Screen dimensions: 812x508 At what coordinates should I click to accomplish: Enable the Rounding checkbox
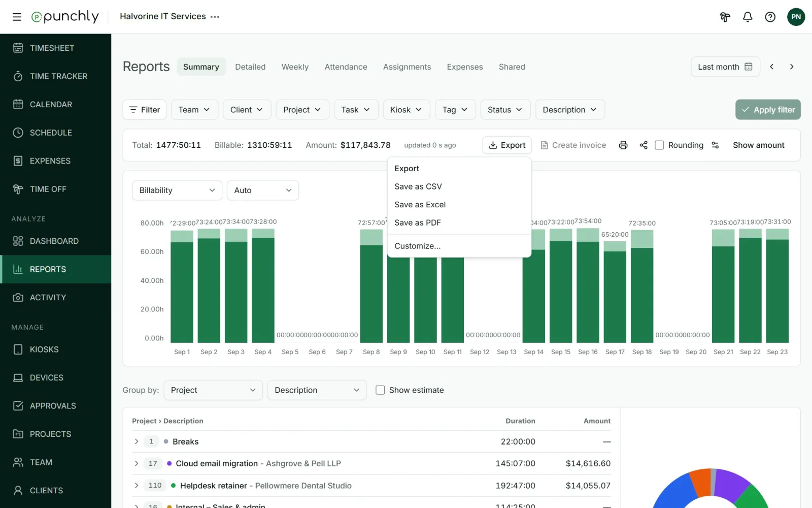click(659, 145)
